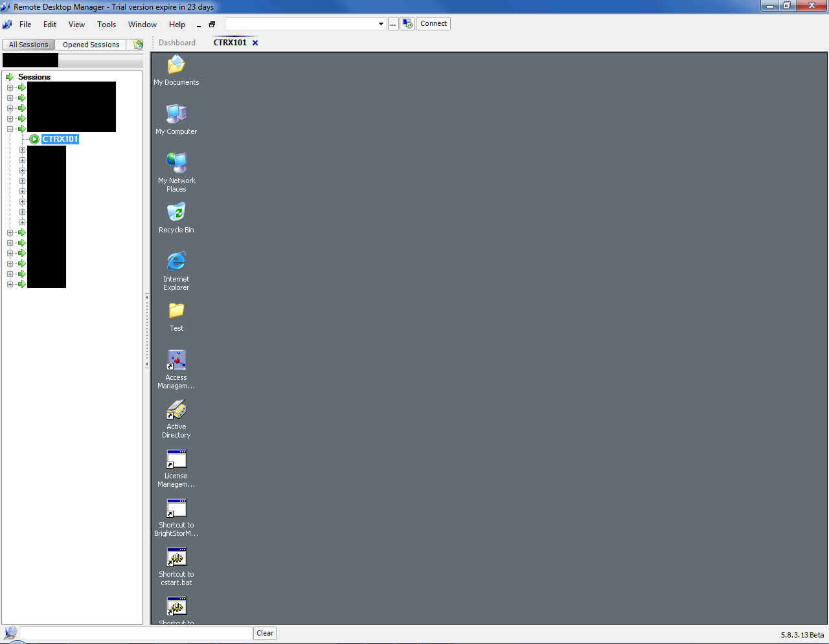
Task: Switch to the All Sessions tab
Action: point(28,44)
